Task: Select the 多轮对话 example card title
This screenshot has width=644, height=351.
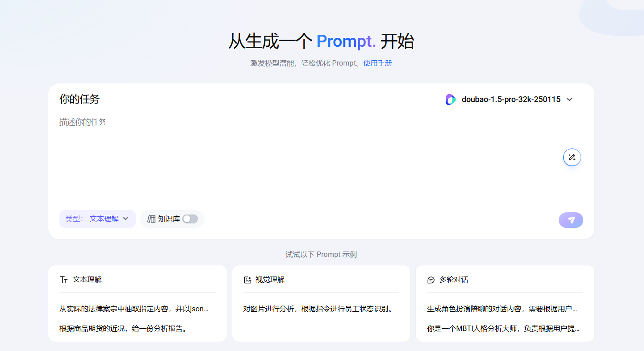Action: click(x=454, y=280)
